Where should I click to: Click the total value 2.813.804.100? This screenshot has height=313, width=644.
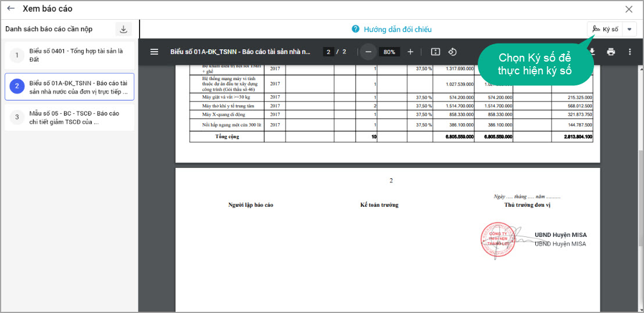point(578,136)
